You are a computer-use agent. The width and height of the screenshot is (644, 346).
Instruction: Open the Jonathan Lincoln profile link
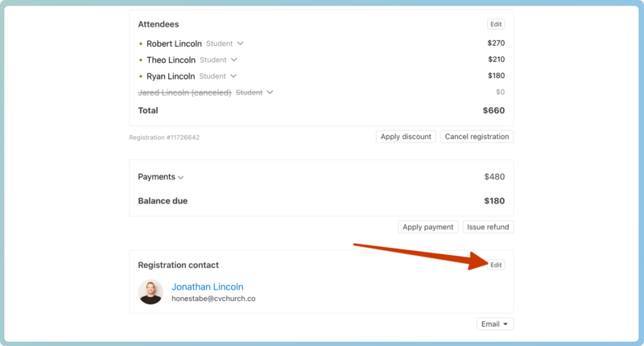tap(207, 286)
